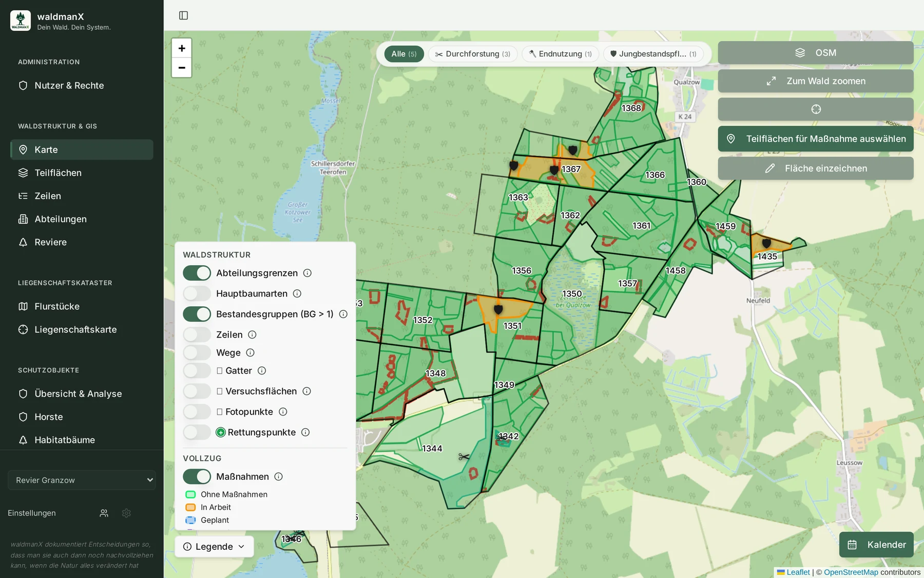
Task: Filter by Durchforstung (3)
Action: (x=473, y=54)
